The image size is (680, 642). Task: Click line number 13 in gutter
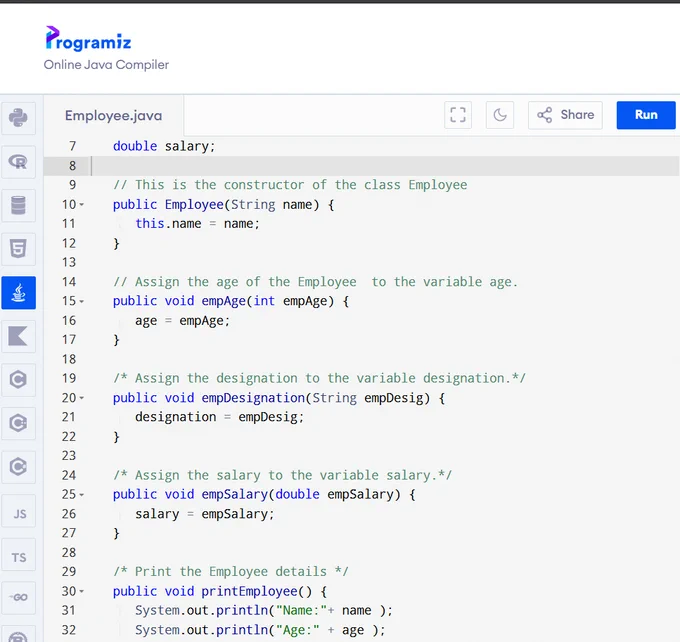(x=69, y=262)
